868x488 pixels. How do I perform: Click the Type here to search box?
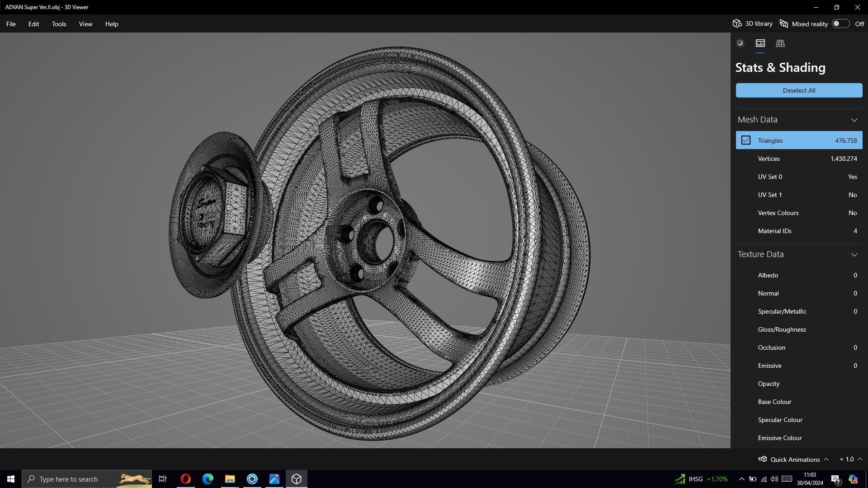point(87,479)
